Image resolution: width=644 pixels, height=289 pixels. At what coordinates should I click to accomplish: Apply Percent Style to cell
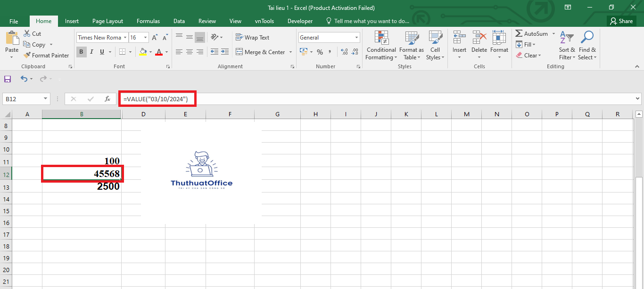(320, 52)
